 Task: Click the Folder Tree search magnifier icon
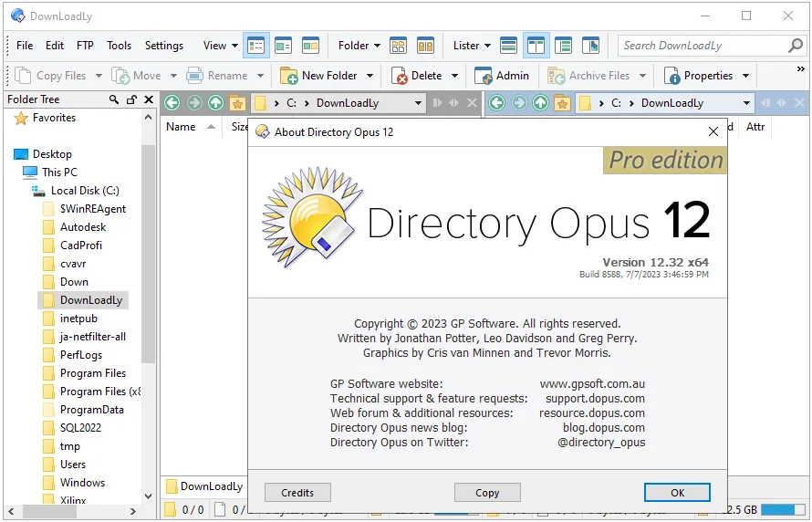coord(114,99)
